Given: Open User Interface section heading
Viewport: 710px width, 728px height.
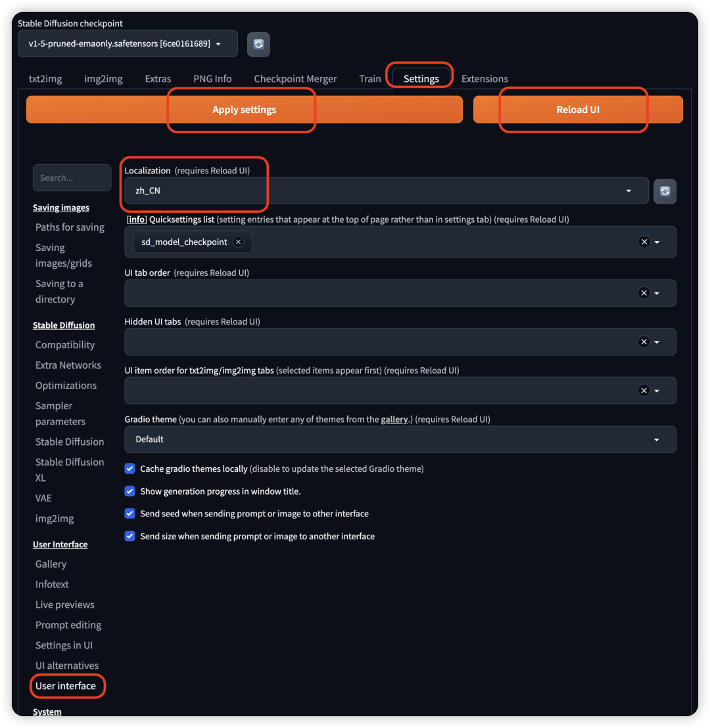Looking at the screenshot, I should [60, 544].
